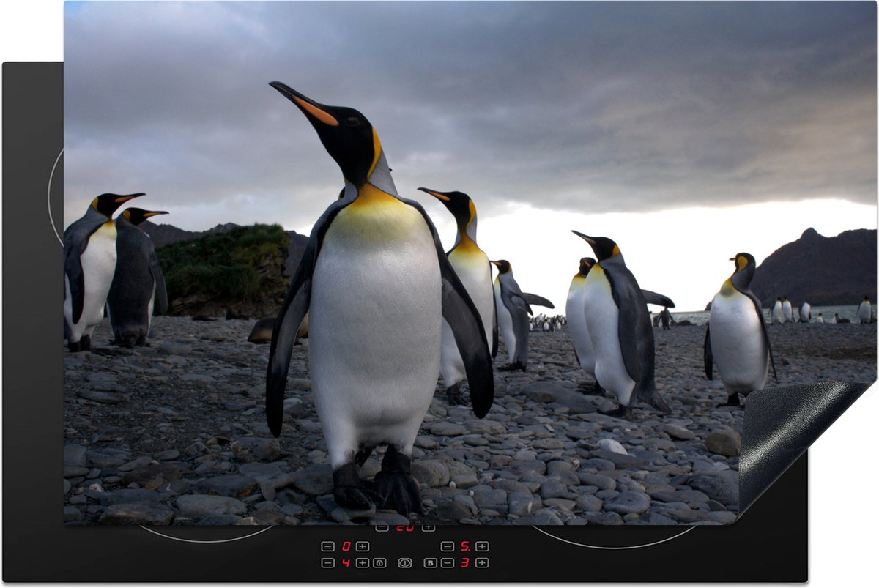Tap the plus button beside the 5 display

pyautogui.click(x=482, y=546)
